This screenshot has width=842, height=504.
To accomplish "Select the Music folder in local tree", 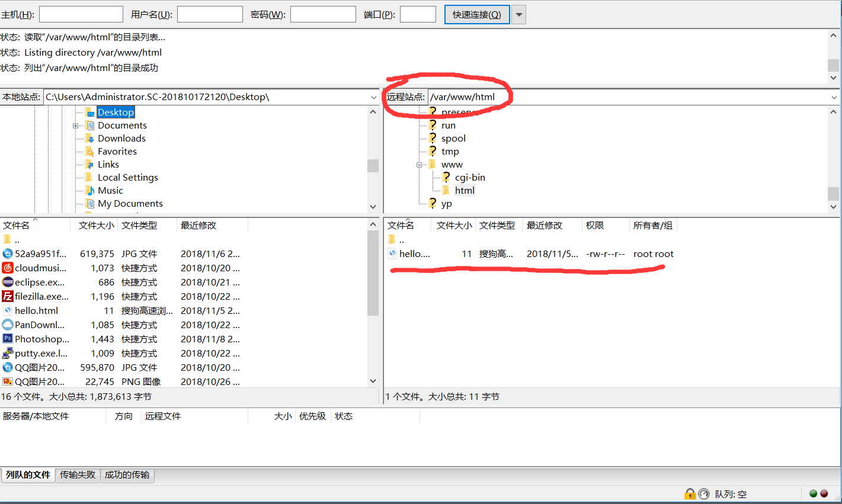I will pos(110,190).
